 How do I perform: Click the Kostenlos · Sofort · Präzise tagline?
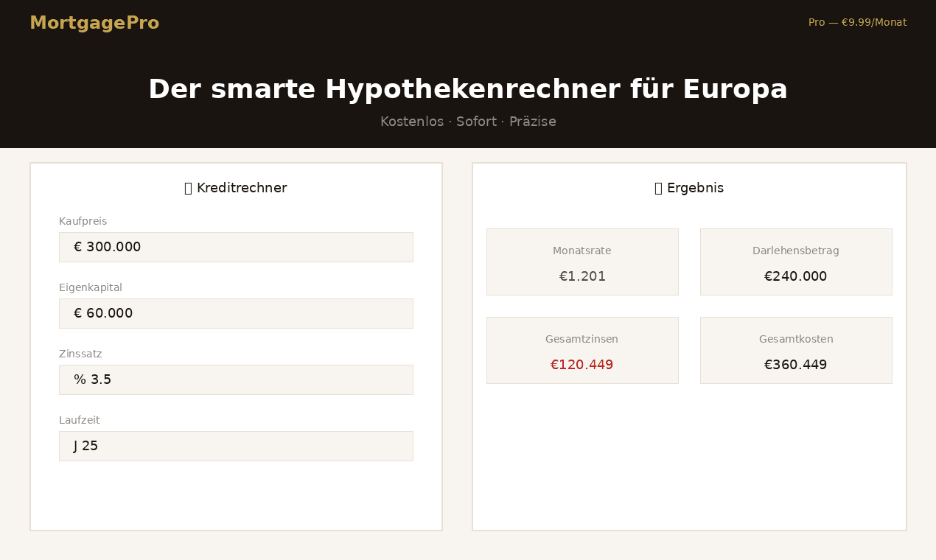click(468, 121)
